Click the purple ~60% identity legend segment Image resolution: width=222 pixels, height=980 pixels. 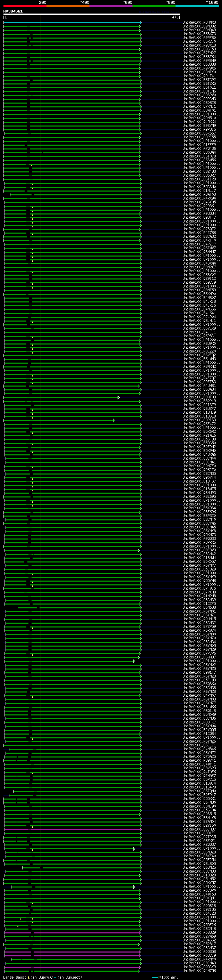coord(111,6)
